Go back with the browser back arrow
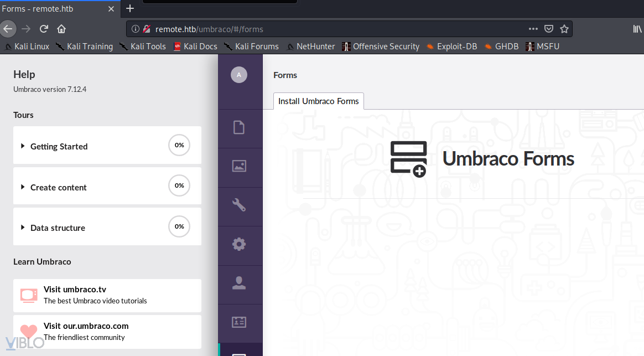Image resolution: width=644 pixels, height=356 pixels. click(8, 29)
